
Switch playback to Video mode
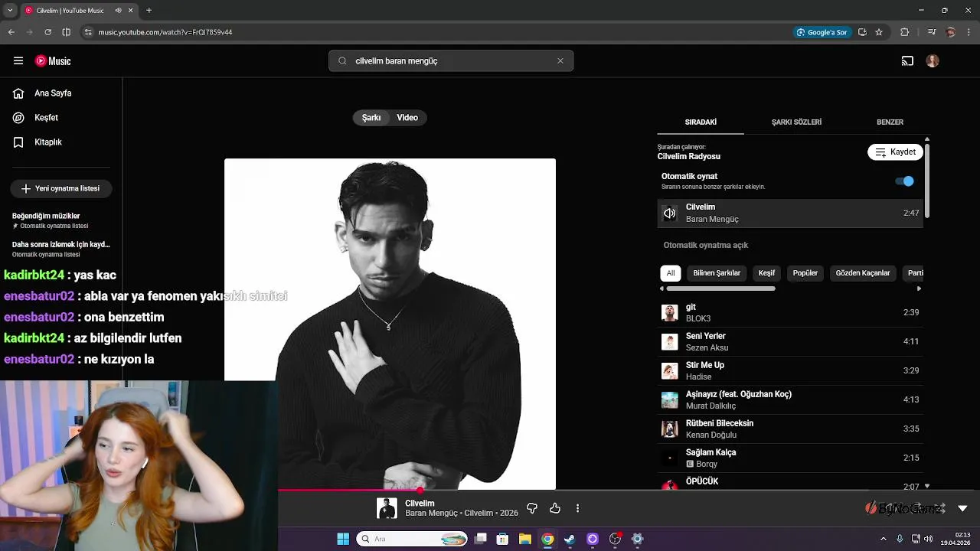(x=407, y=118)
